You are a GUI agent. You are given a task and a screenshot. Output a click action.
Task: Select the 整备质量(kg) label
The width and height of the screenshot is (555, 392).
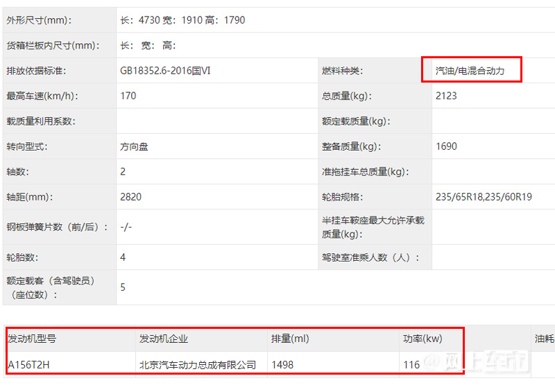(x=351, y=146)
